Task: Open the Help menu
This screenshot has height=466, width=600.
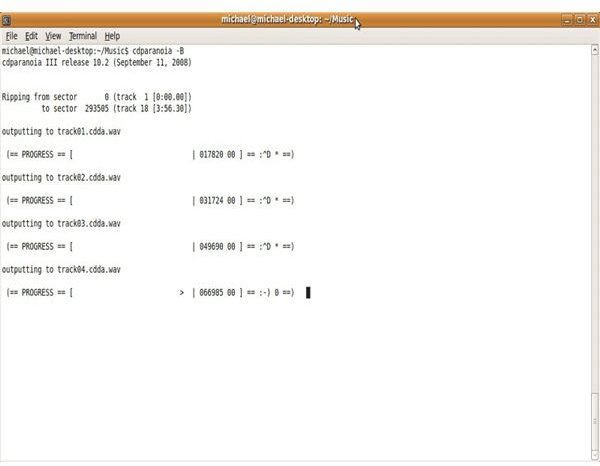Action: pos(112,36)
